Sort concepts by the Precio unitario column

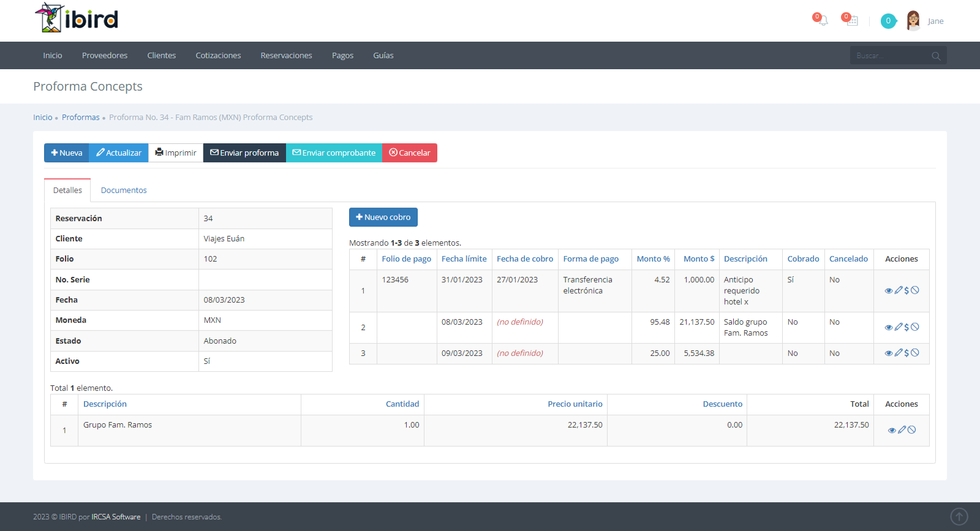pyautogui.click(x=575, y=404)
